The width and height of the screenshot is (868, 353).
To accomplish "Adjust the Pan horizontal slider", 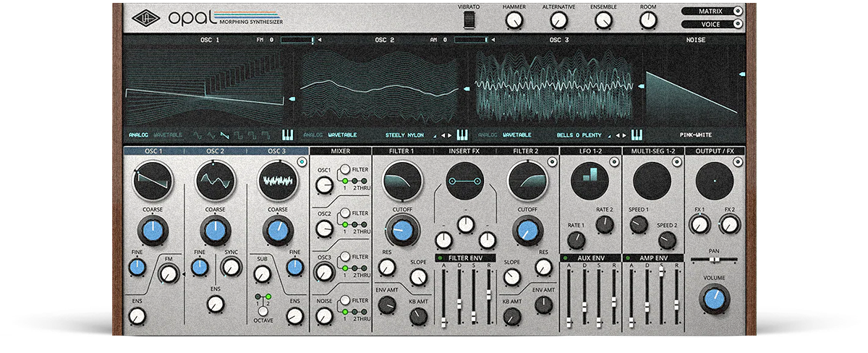I will click(x=714, y=259).
